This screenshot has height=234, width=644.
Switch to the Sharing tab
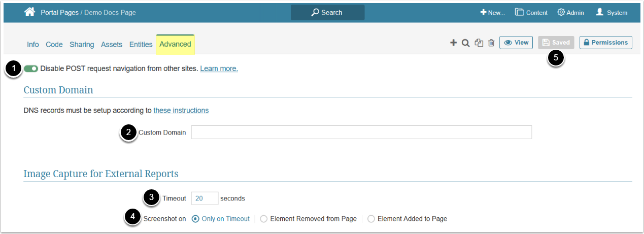pyautogui.click(x=82, y=45)
